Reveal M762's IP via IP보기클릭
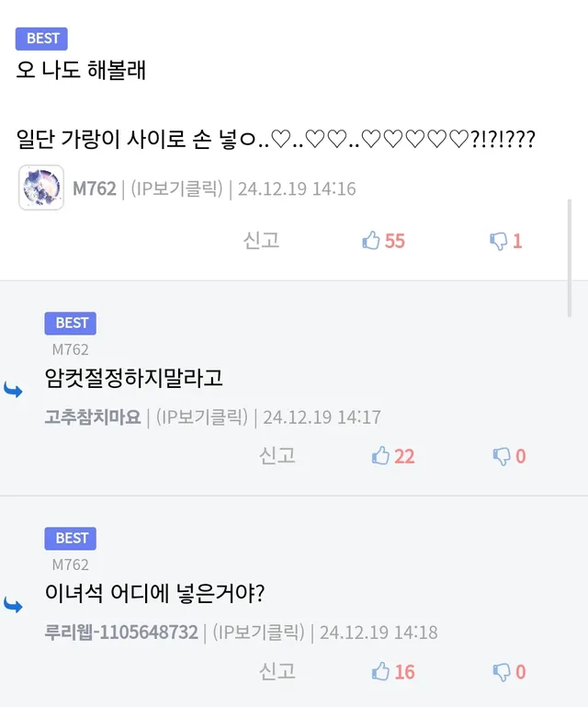Viewport: 588px width, 707px height. click(176, 188)
